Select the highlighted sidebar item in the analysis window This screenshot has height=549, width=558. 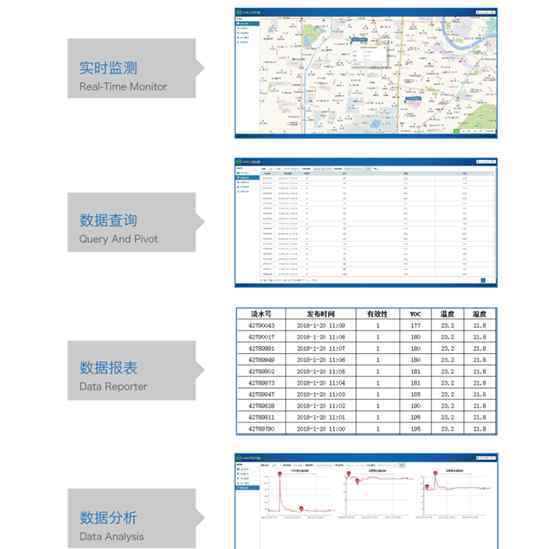248,487
